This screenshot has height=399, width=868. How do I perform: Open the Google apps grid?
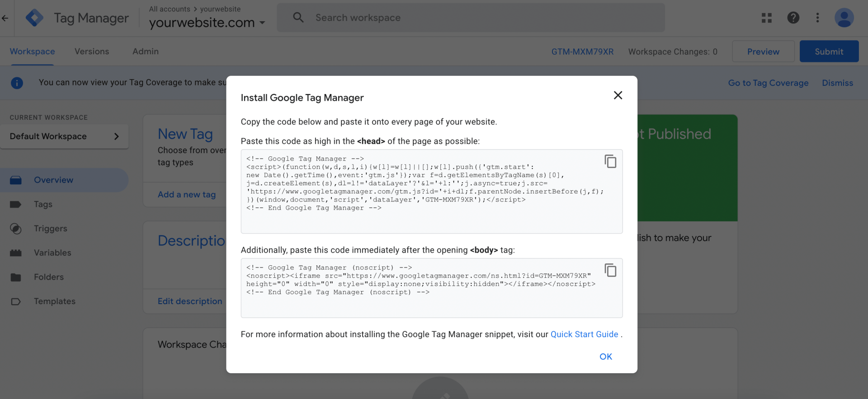point(767,18)
